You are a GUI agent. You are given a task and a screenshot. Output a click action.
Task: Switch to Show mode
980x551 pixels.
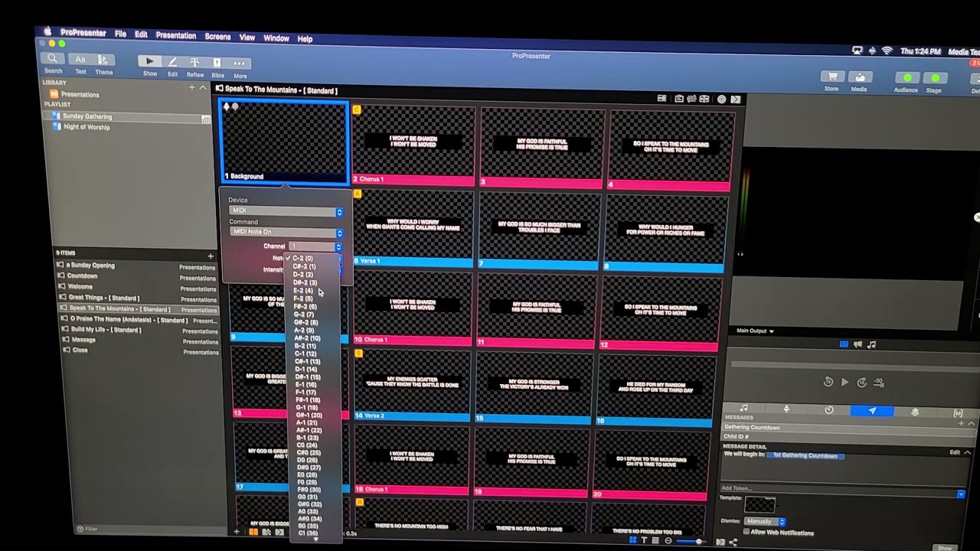(149, 62)
